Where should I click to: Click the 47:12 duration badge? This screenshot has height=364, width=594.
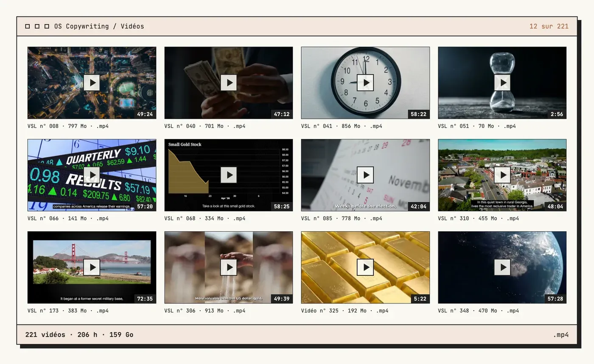click(x=282, y=114)
